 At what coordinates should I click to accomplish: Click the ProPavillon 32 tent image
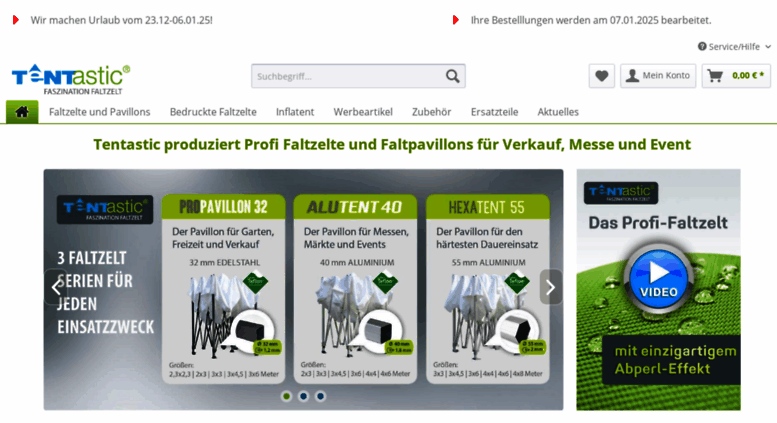point(230,314)
